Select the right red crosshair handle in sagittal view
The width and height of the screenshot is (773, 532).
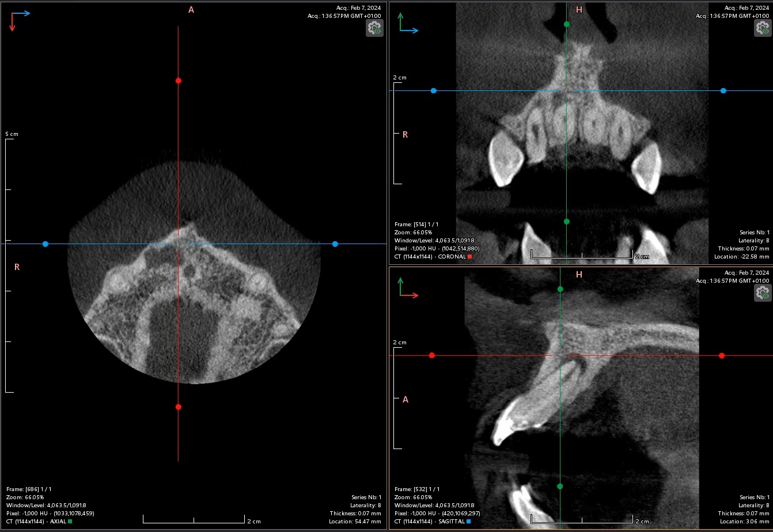coord(722,356)
